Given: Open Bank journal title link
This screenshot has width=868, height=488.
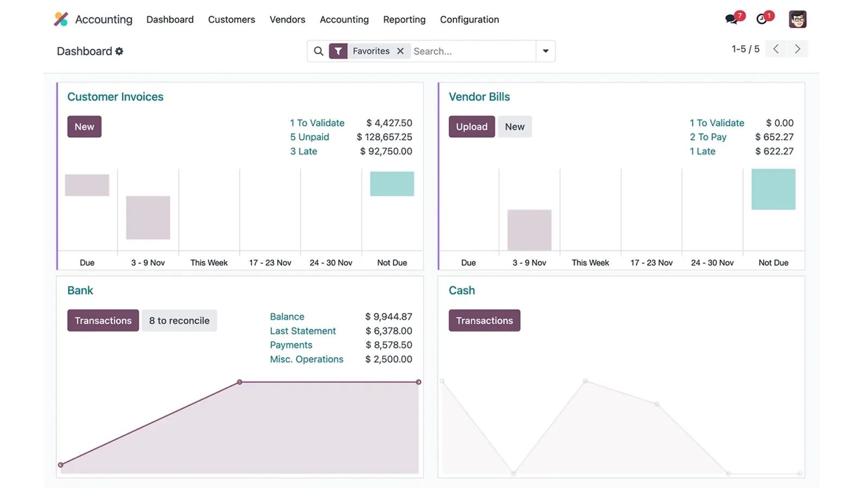Looking at the screenshot, I should (80, 290).
